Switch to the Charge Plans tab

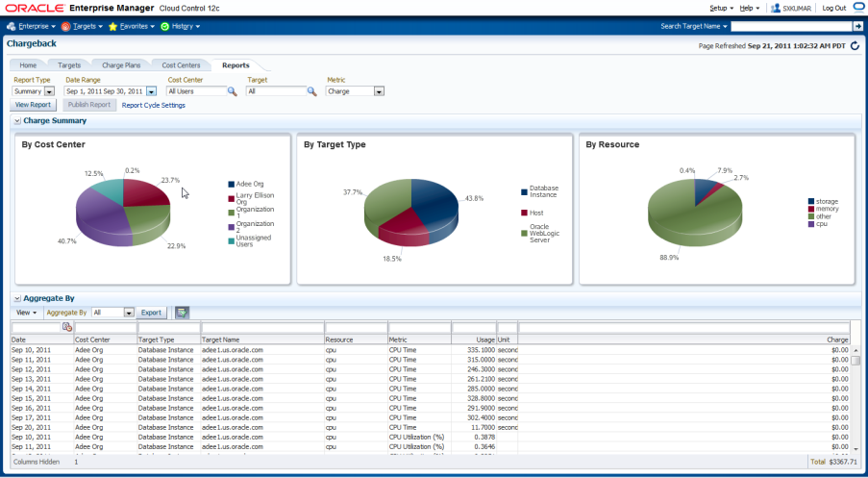[121, 65]
